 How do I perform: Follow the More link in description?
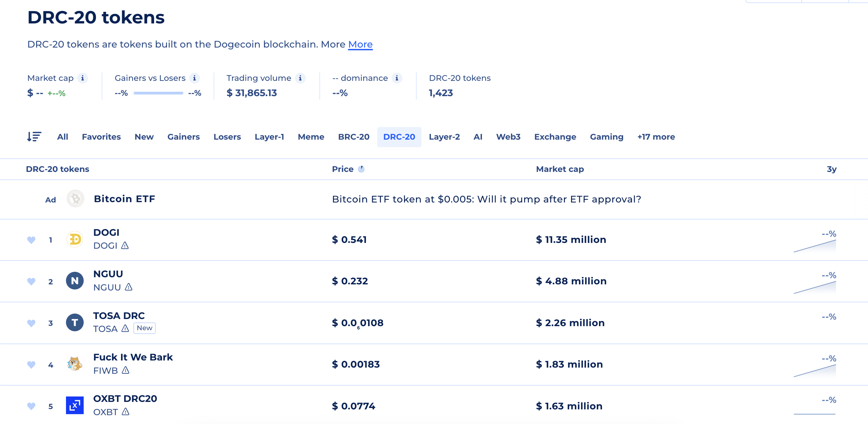click(x=361, y=45)
